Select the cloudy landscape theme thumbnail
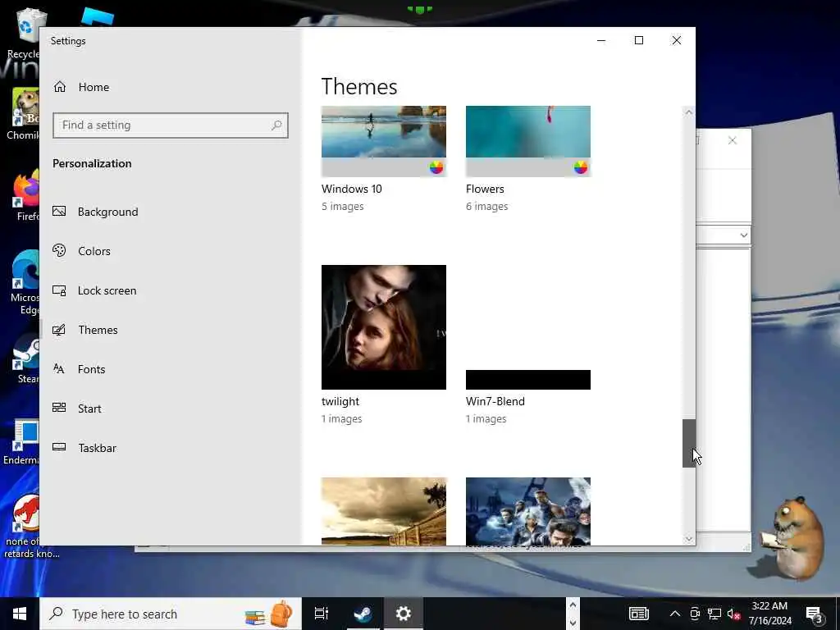The width and height of the screenshot is (840, 630). pos(384,512)
